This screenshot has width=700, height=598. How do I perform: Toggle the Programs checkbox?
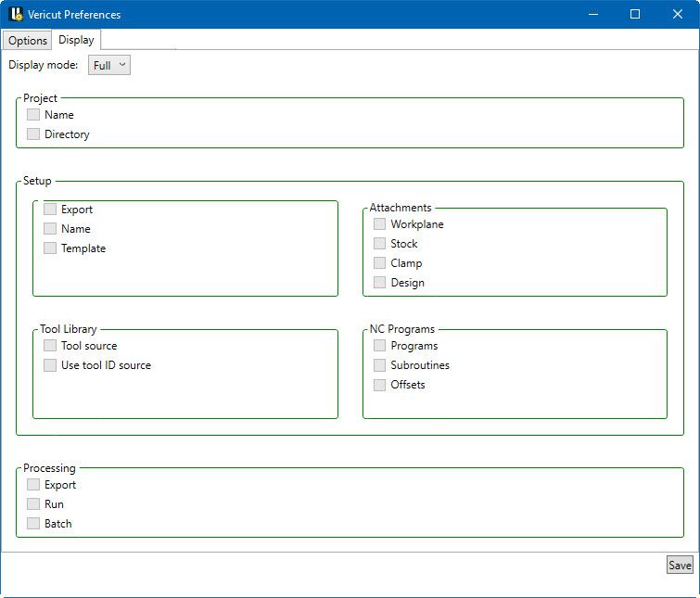379,346
